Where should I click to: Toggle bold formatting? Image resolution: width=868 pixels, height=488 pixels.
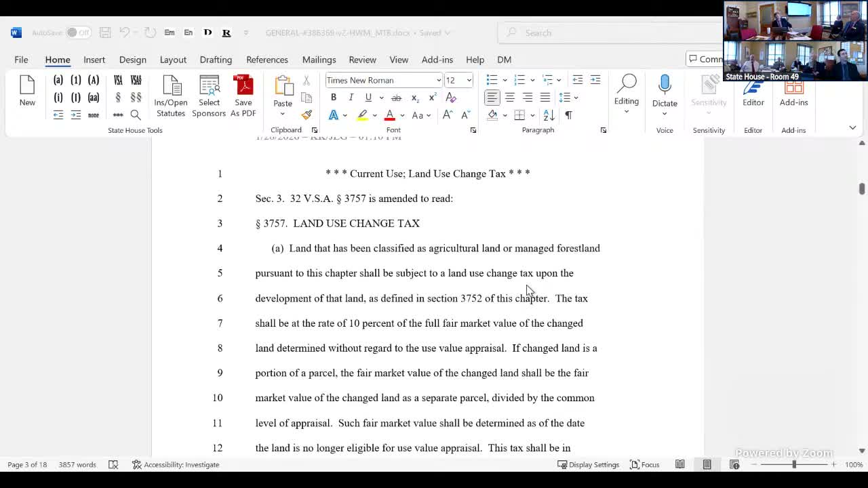334,98
